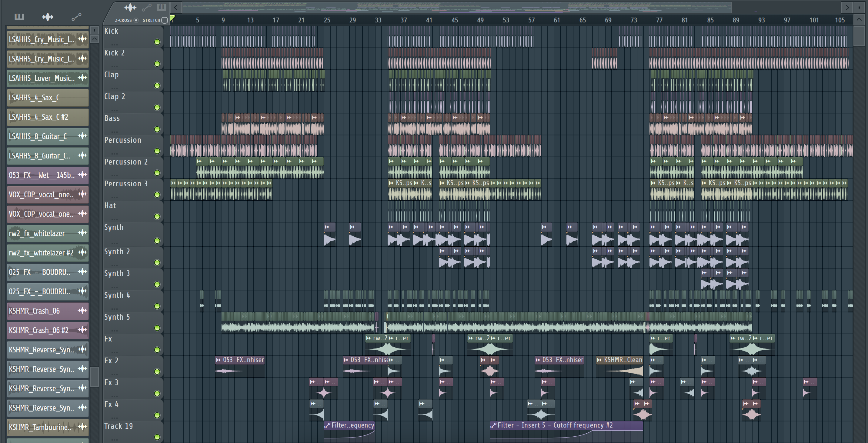Screen dimensions: 868x443
Task: Select the audio clips waveform icon in the picker header
Action: point(48,17)
